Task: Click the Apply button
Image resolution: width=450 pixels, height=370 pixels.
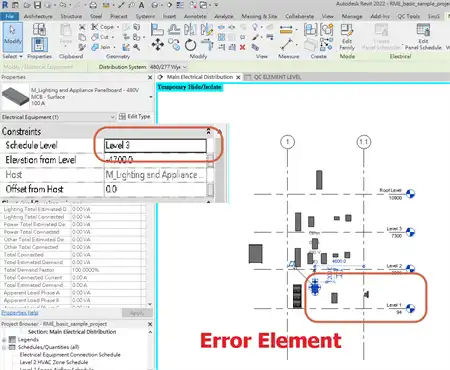Action: tap(137, 313)
